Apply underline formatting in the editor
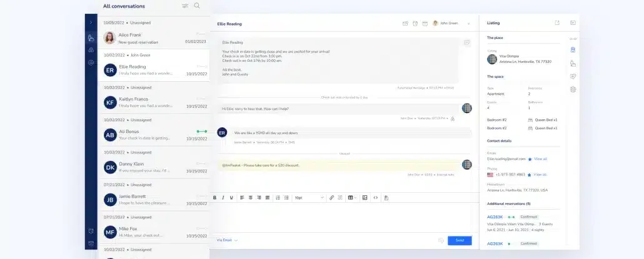Image resolution: width=644 pixels, height=259 pixels. (x=231, y=198)
